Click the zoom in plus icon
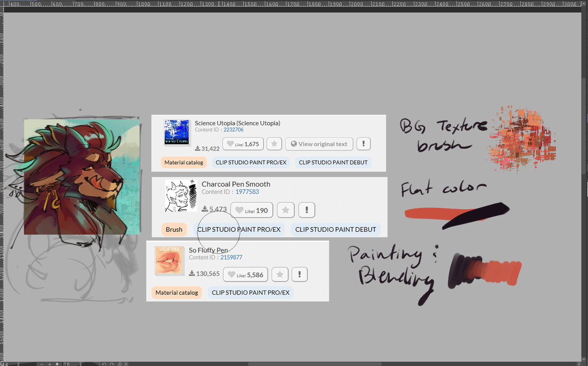The width and height of the screenshot is (588, 366). click(x=50, y=364)
